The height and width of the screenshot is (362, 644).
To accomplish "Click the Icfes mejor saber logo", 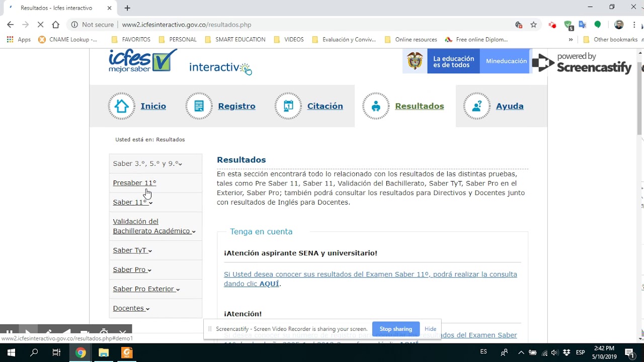I will pyautogui.click(x=143, y=61).
